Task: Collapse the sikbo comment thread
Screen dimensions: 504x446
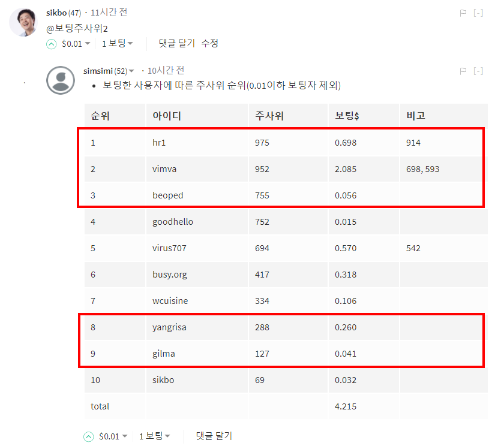Action: 478,13
